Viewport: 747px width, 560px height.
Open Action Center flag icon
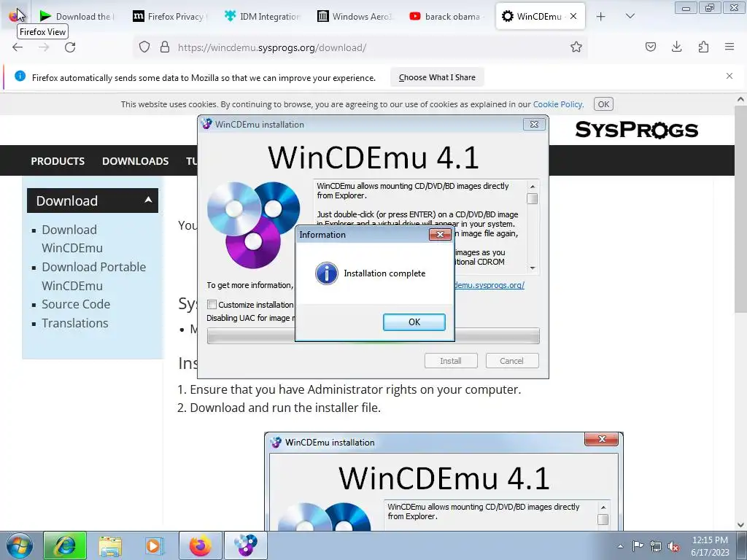tap(638, 545)
